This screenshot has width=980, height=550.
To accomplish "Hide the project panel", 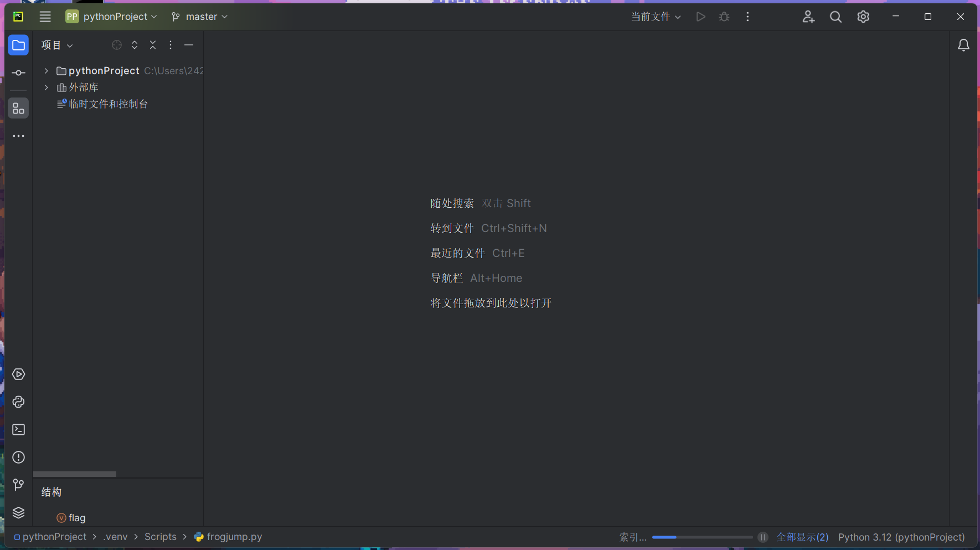I will click(x=189, y=45).
